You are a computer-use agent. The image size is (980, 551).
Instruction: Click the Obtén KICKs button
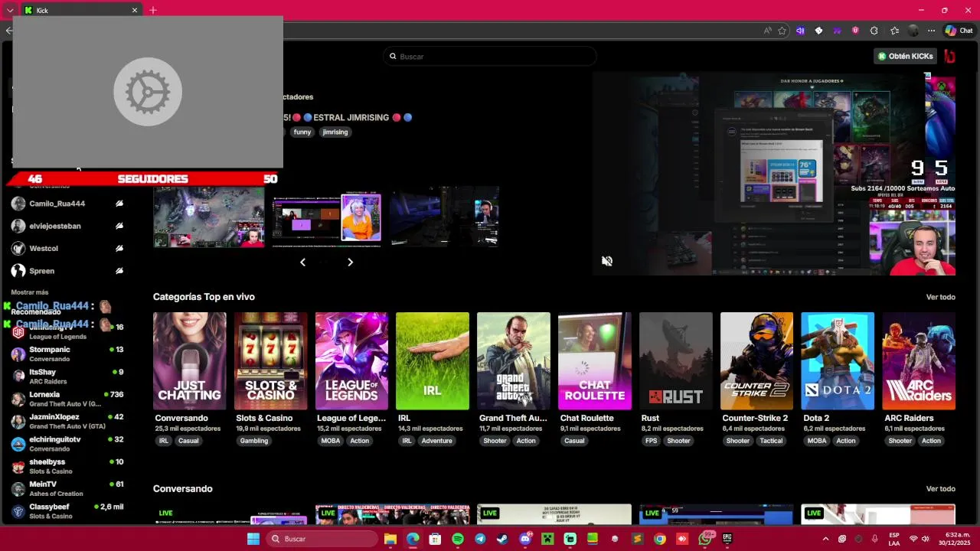(905, 56)
